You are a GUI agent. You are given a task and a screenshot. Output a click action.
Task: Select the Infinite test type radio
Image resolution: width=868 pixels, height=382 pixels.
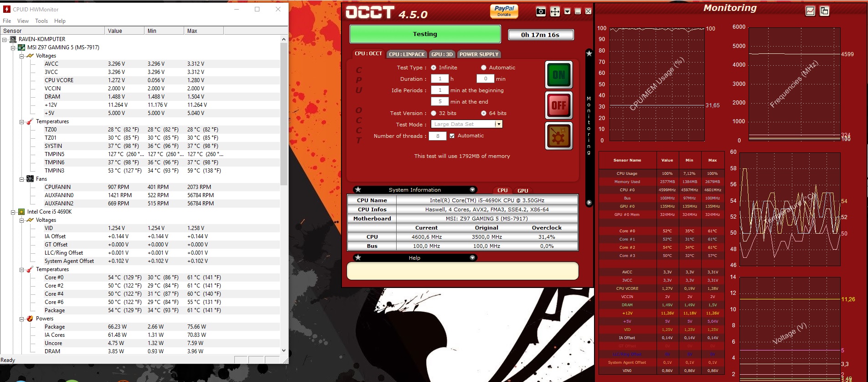click(434, 68)
